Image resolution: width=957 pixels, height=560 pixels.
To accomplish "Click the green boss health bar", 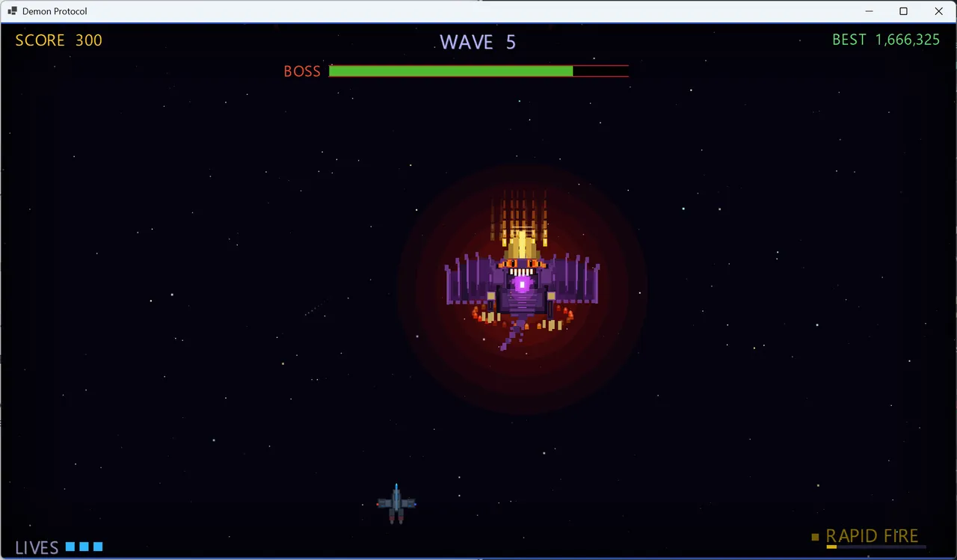I will 451,71.
